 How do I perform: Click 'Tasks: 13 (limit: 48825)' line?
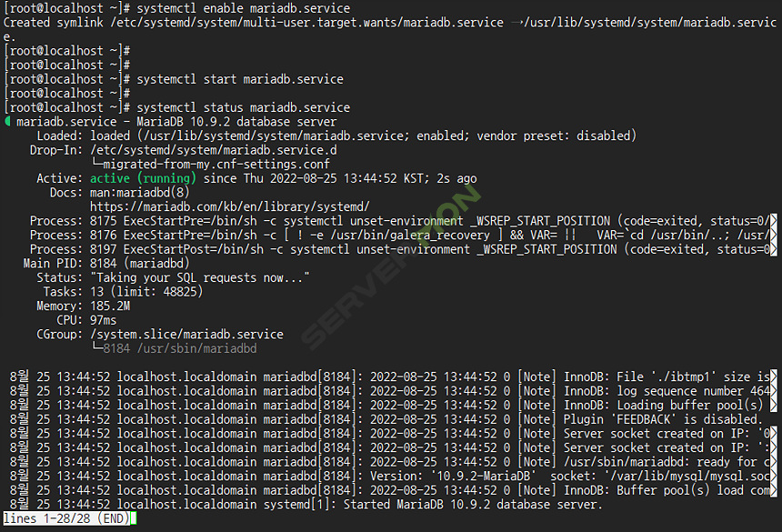123,292
